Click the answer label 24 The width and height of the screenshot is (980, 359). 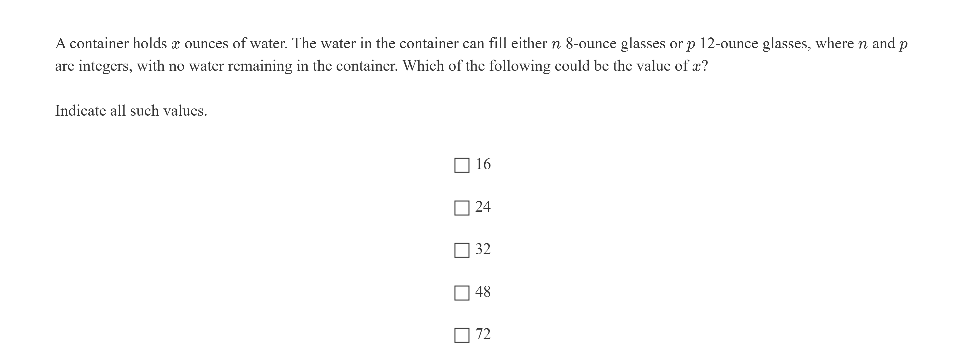483,207
